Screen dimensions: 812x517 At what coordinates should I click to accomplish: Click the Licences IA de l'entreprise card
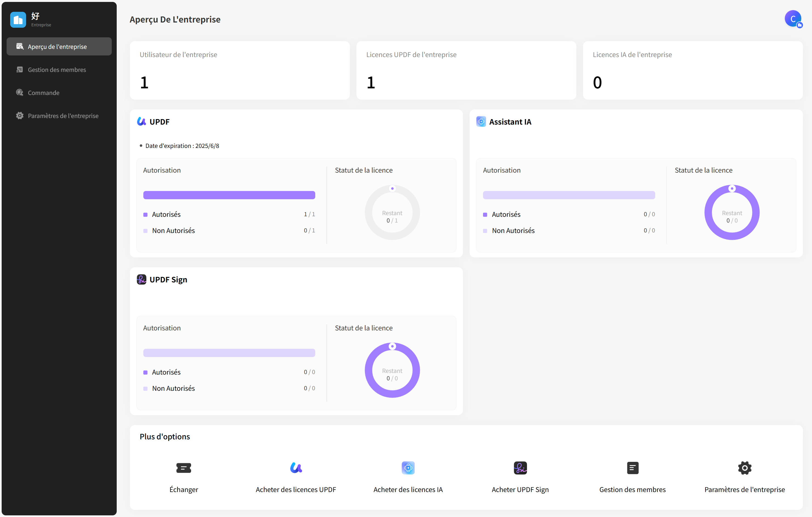tap(693, 70)
